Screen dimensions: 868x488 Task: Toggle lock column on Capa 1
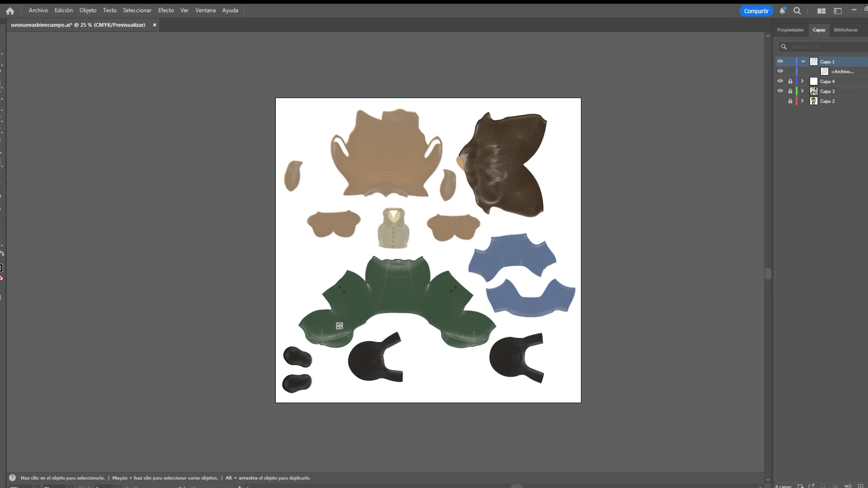click(790, 61)
